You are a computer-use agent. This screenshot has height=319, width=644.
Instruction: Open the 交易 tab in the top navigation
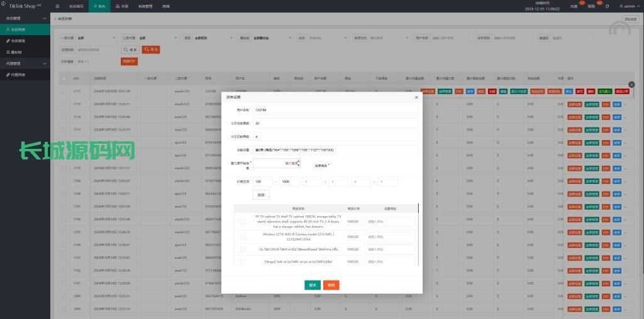121,6
